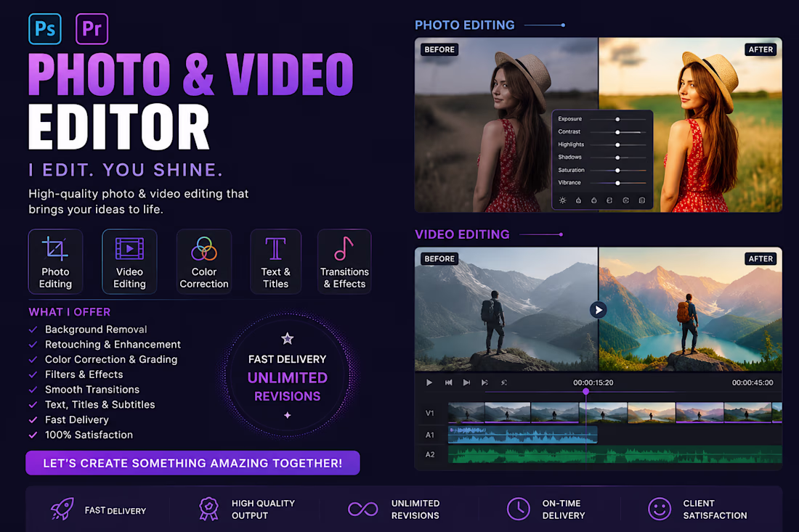
Task: Adjust the Saturation slider handle
Action: click(x=617, y=170)
